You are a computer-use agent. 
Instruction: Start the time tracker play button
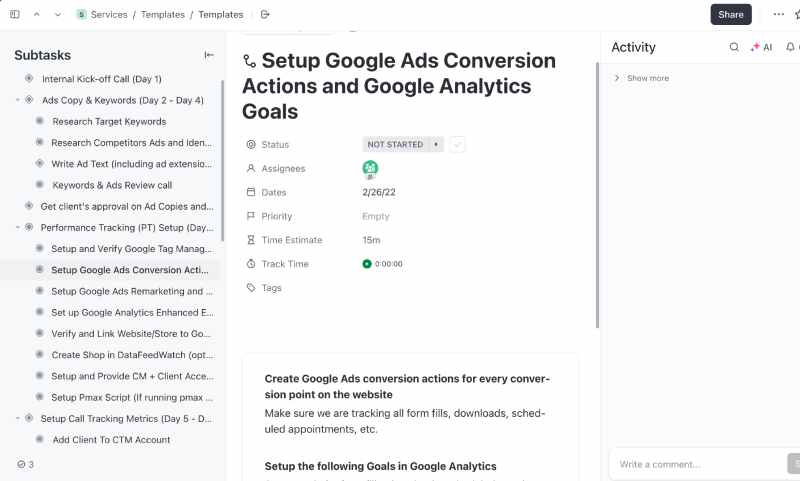tap(366, 264)
